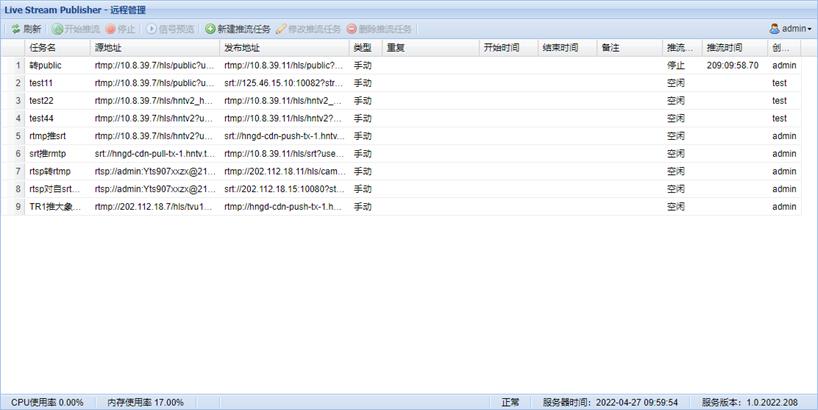Click the 结束时间 column header
This screenshot has width=818, height=410.
pyautogui.click(x=567, y=47)
